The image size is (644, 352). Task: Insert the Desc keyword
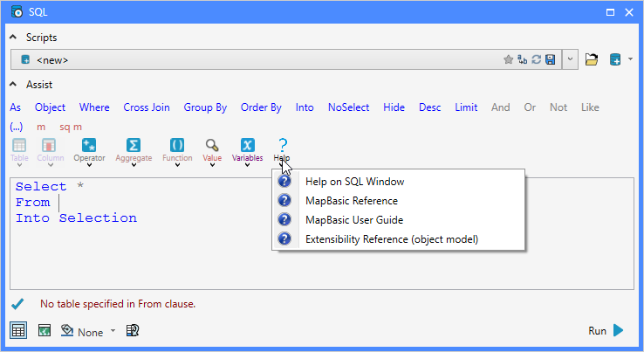tap(430, 107)
